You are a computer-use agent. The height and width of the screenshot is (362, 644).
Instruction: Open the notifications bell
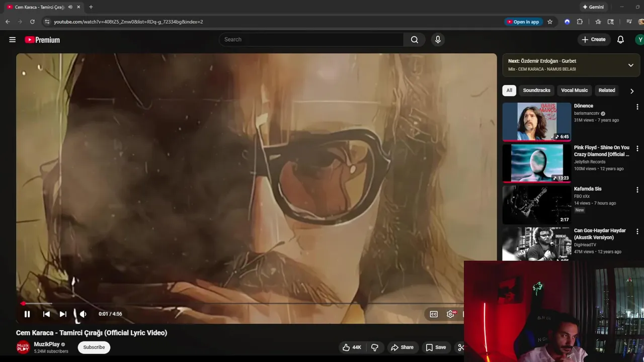click(620, 40)
